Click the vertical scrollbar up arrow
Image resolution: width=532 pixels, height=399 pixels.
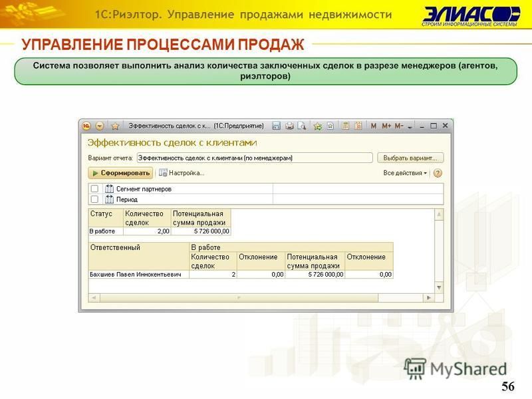pos(439,214)
